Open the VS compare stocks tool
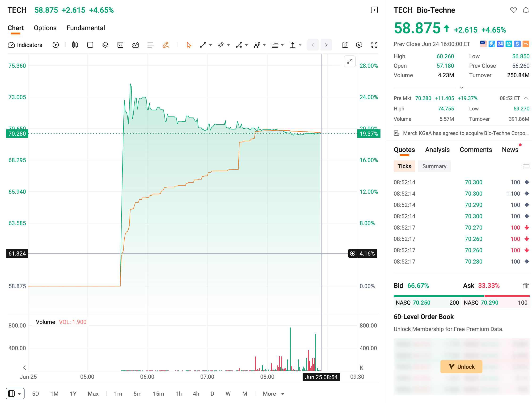Viewport: 532px width, 403px height. coord(120,45)
